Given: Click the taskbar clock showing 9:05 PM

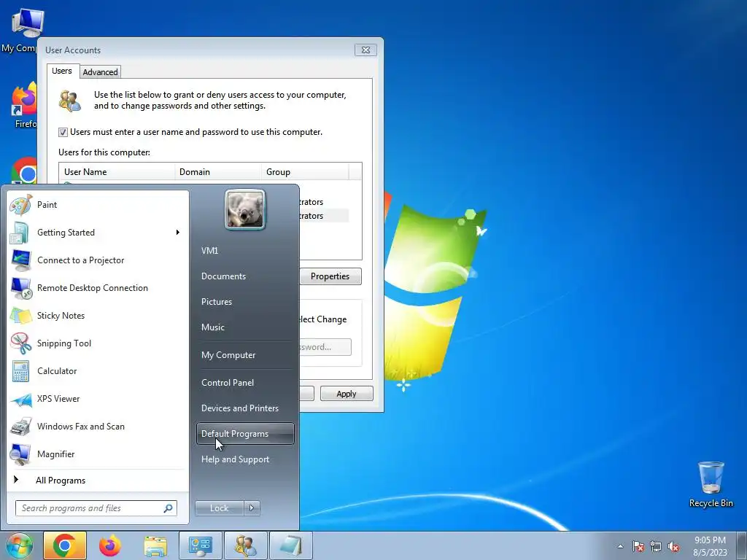Looking at the screenshot, I should click(710, 546).
